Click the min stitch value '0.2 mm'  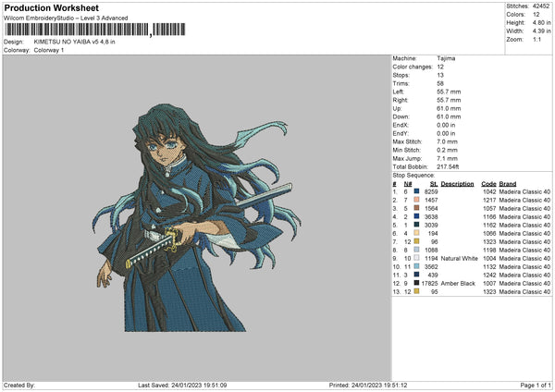(447, 151)
